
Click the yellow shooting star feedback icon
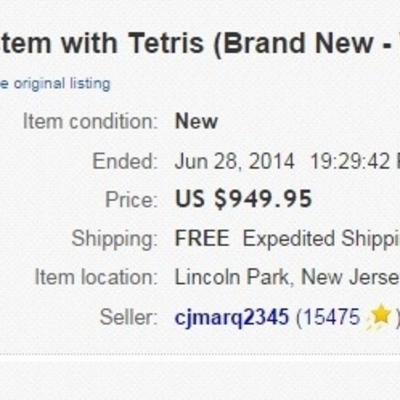379,317
